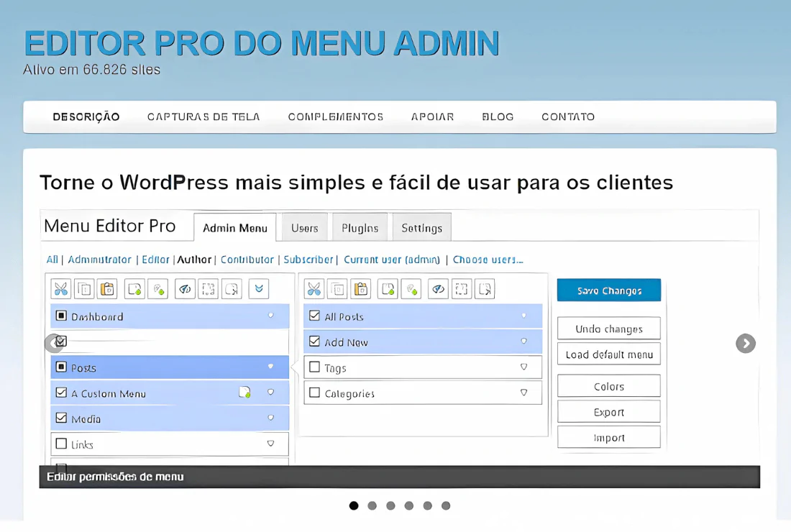Open the CONTATO navigation item
The height and width of the screenshot is (532, 791).
point(568,117)
